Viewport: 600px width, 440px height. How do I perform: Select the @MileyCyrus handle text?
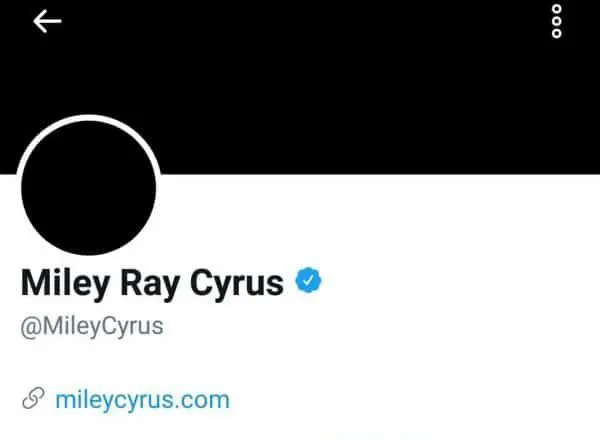pyautogui.click(x=92, y=327)
